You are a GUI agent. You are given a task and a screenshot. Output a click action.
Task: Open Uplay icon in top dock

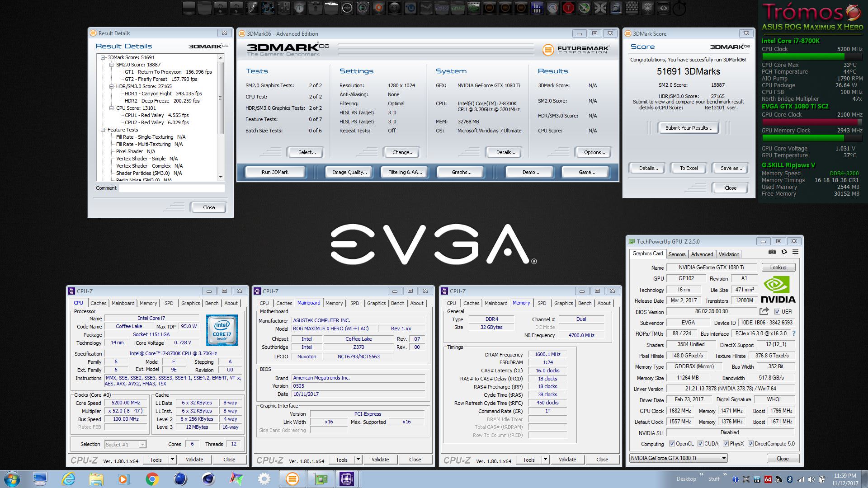410,8
